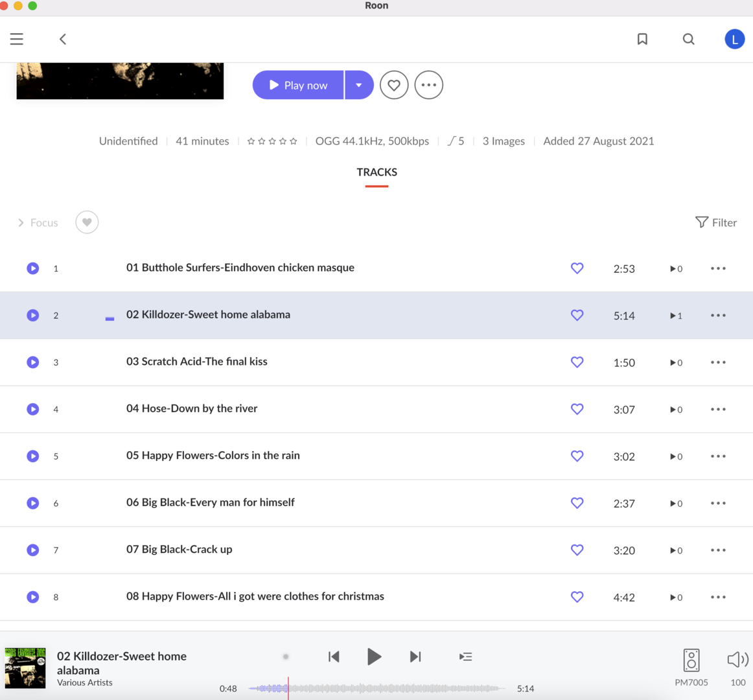Click the 3 Images label
Screen dimensions: 753x700
[504, 141]
